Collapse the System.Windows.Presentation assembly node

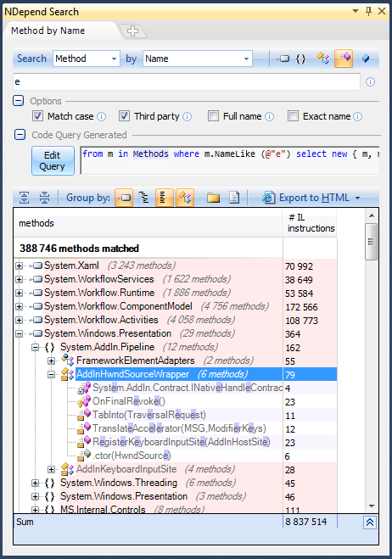[20, 333]
